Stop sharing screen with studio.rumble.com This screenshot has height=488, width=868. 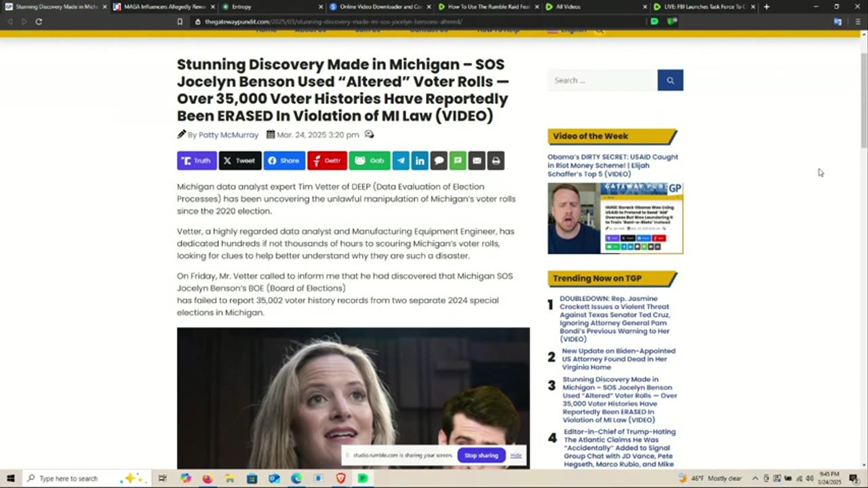[481, 455]
